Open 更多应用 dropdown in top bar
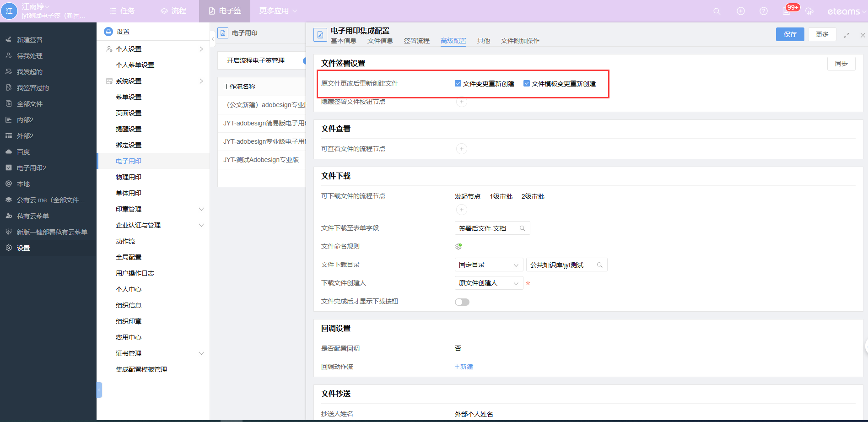 point(278,11)
